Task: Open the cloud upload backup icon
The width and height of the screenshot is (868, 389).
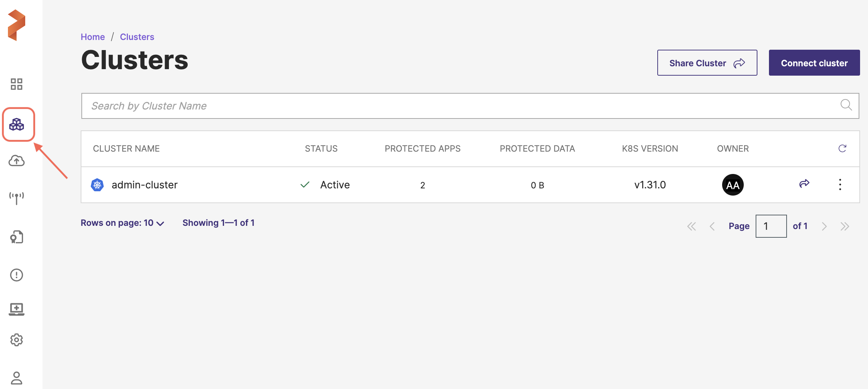Action: point(17,161)
